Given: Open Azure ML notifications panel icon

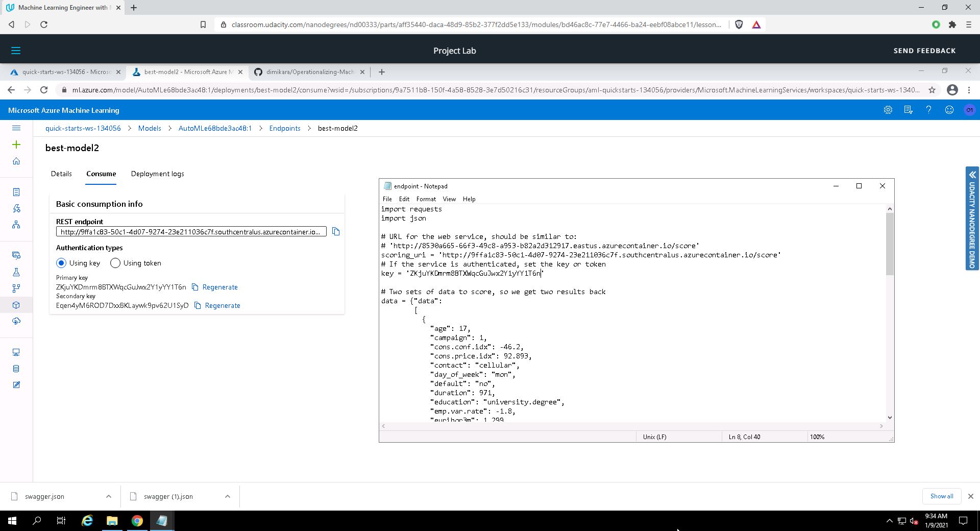Looking at the screenshot, I should click(909, 110).
